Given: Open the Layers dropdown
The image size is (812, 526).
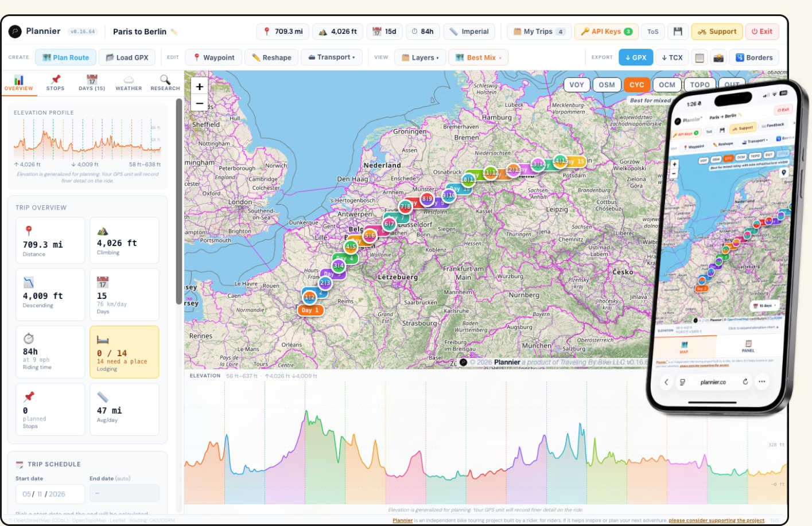Looking at the screenshot, I should tap(420, 57).
